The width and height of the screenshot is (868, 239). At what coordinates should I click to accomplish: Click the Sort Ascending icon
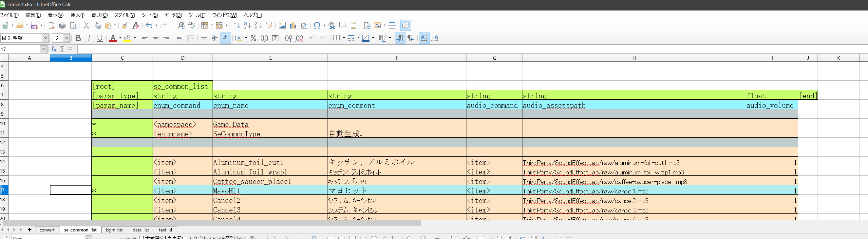click(x=247, y=25)
